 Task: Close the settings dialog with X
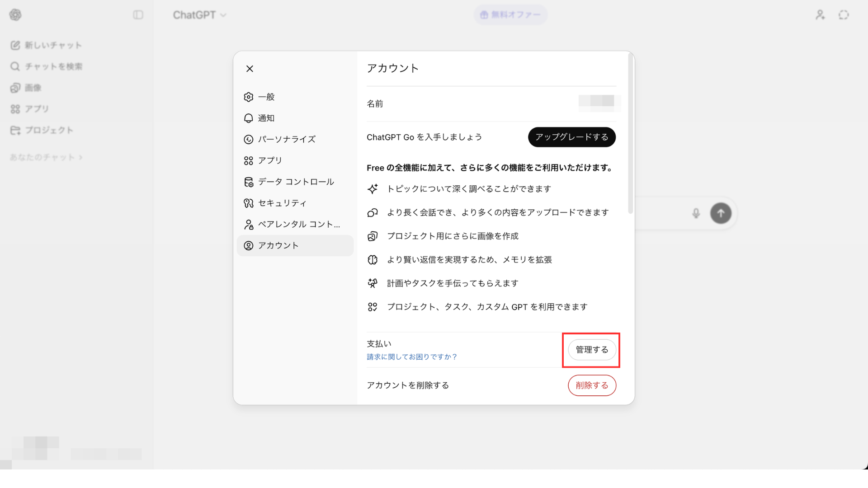coord(250,69)
